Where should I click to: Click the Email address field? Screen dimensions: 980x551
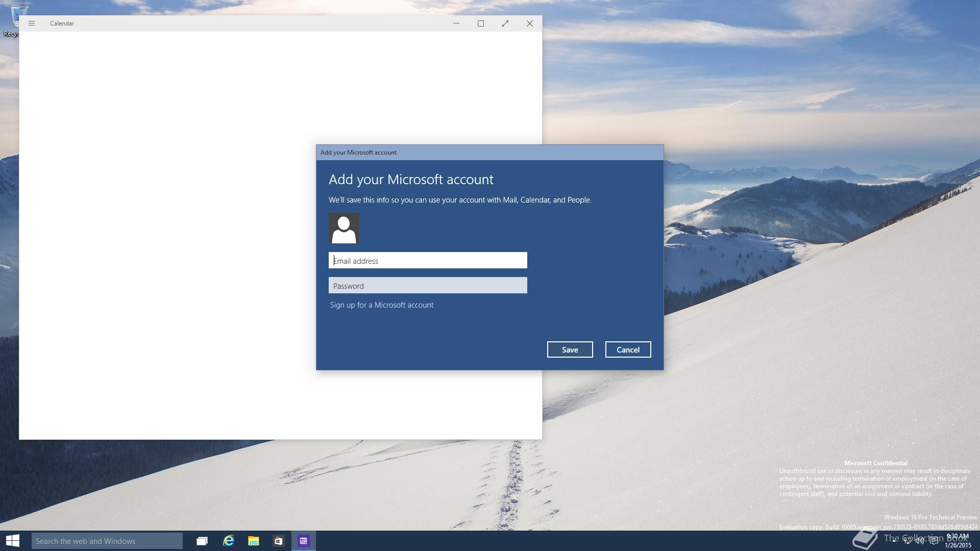tap(428, 260)
